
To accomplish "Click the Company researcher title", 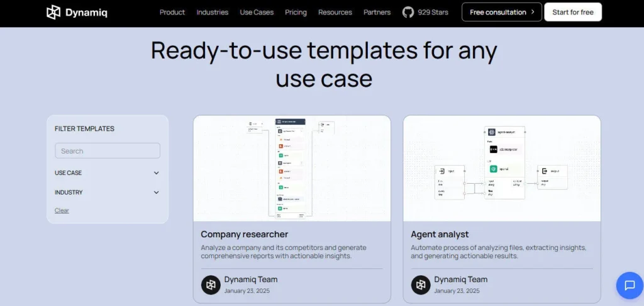I will pyautogui.click(x=245, y=234).
